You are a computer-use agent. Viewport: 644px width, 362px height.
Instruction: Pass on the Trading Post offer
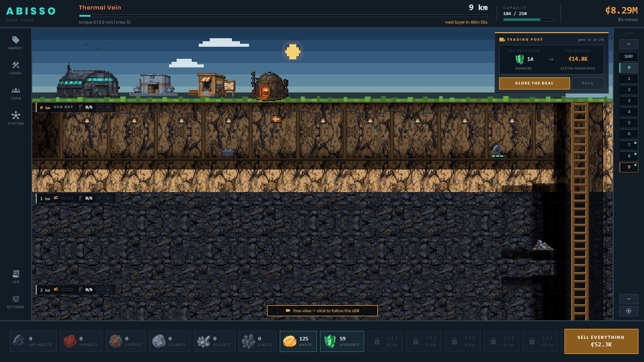(x=588, y=83)
